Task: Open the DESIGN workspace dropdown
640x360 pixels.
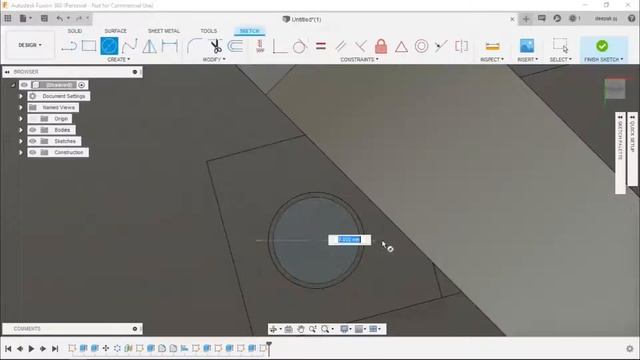Action: tap(30, 45)
